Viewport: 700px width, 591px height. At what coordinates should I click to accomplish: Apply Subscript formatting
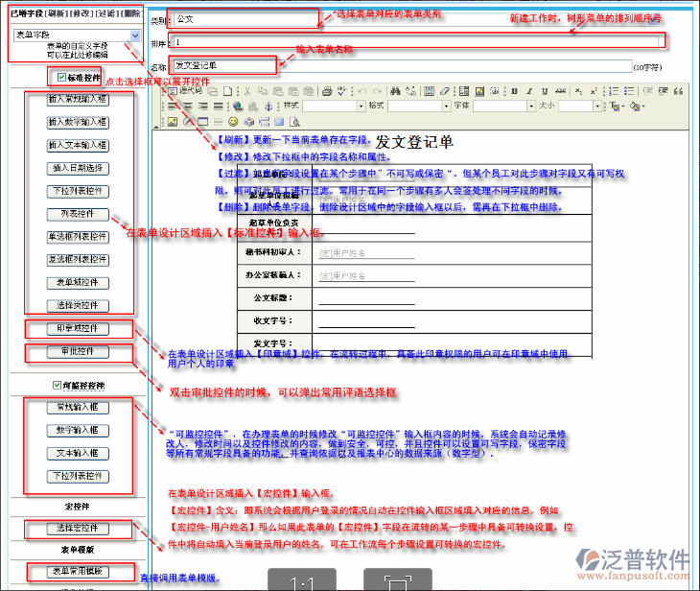click(x=578, y=91)
